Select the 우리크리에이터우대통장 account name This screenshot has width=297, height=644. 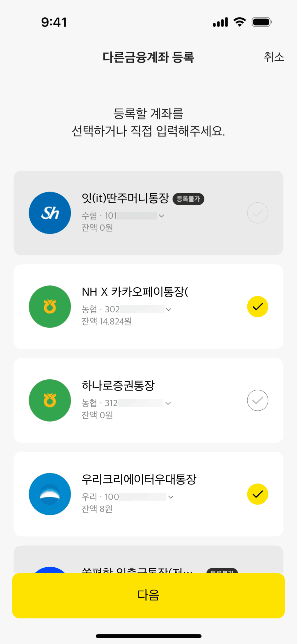click(x=139, y=479)
